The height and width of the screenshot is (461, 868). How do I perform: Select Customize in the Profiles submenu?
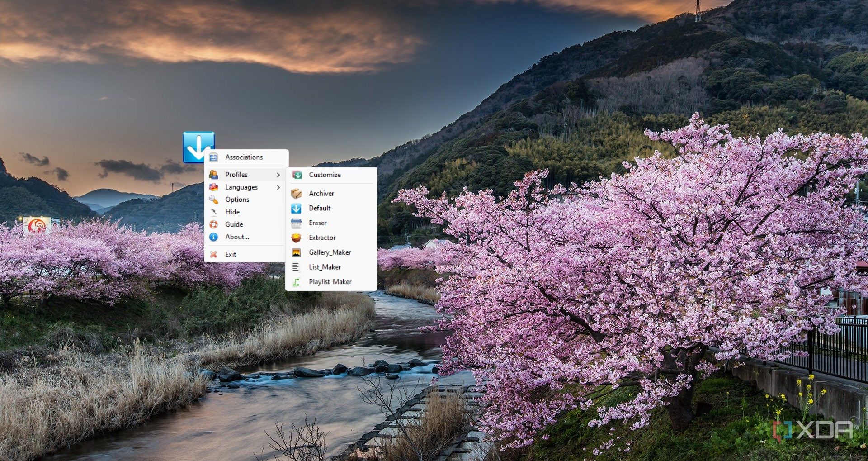pyautogui.click(x=331, y=175)
